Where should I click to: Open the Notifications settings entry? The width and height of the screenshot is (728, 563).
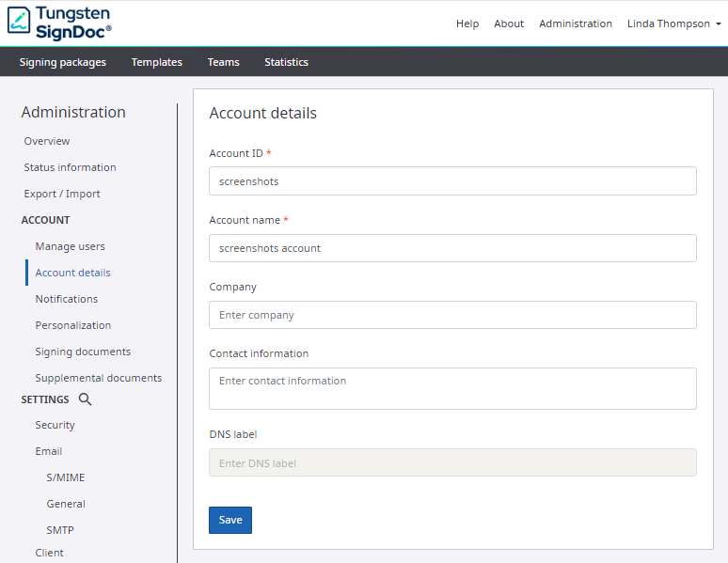point(67,299)
